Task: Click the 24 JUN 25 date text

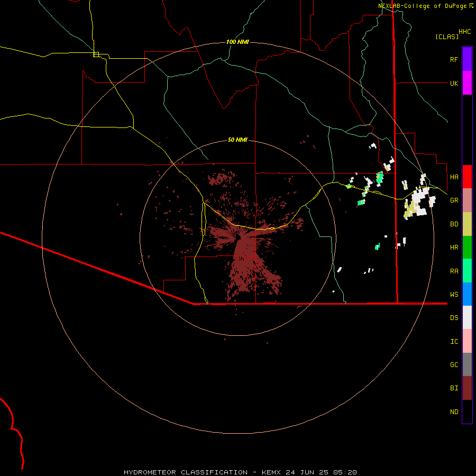Action: 307,472
